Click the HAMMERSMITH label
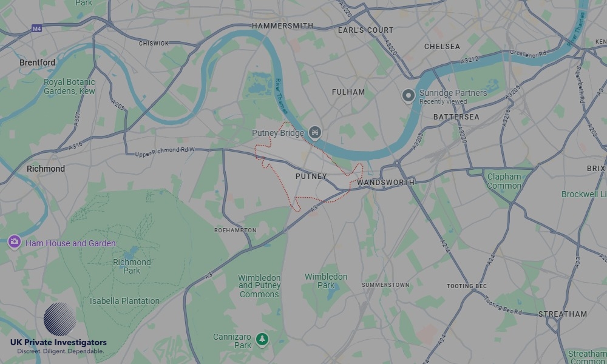Viewport: 607px width, 364px height. (283, 26)
